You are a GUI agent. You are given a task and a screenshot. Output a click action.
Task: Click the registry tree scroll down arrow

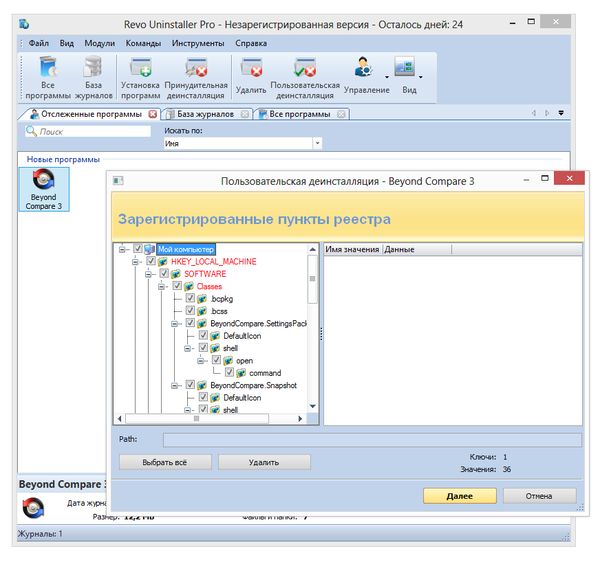pyautogui.click(x=313, y=406)
